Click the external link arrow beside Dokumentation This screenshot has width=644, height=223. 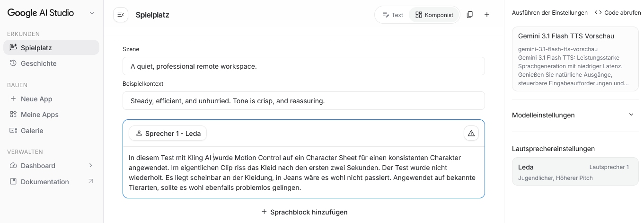click(91, 181)
